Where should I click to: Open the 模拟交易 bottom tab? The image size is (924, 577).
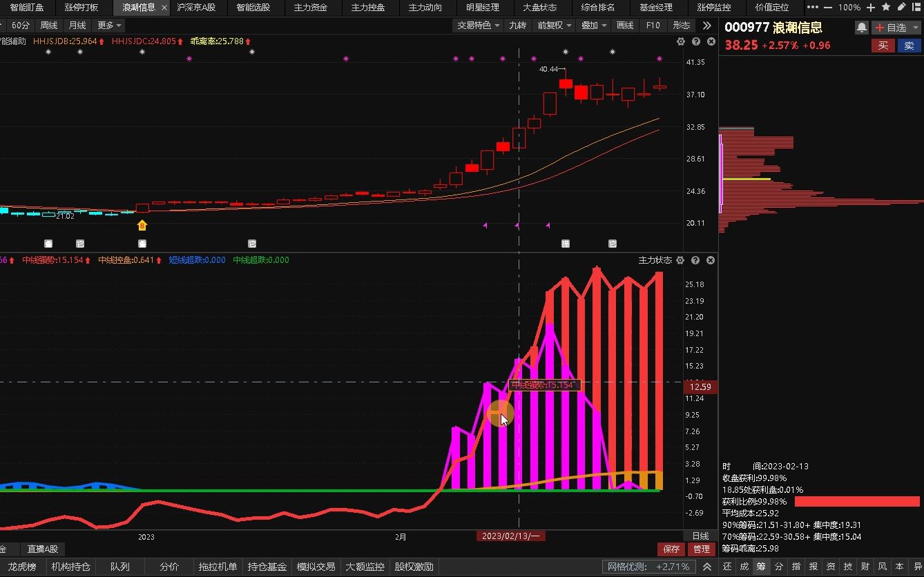(316, 567)
